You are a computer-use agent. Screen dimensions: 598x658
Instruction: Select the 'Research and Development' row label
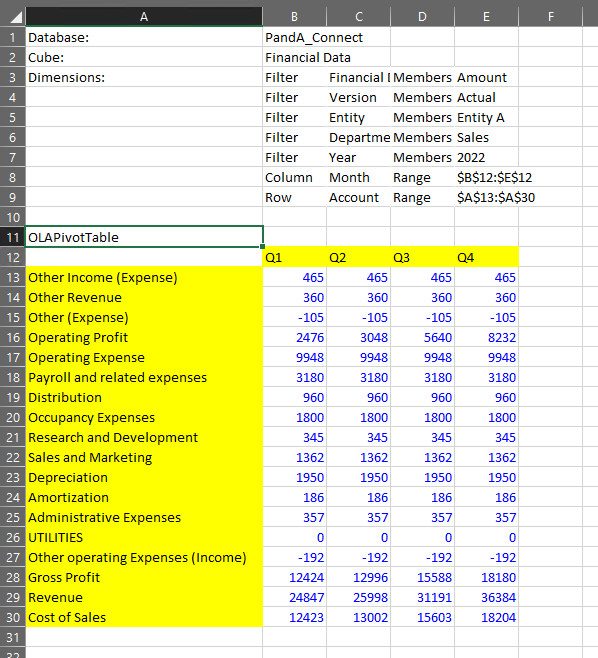pos(144,437)
